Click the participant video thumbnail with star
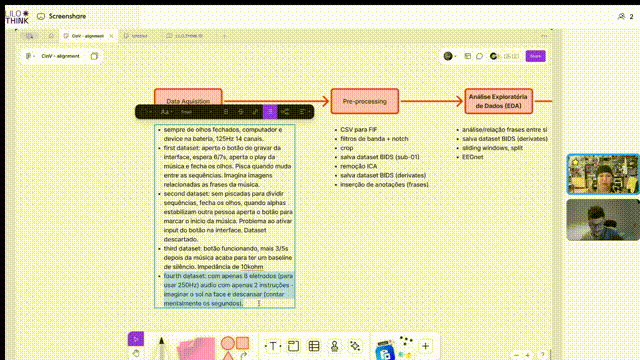 coord(602,174)
